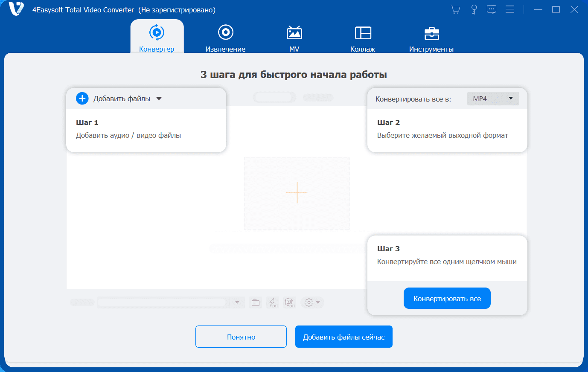Click the heading '3 шага для быстрого начала работы'
Screen dimensions: 588x372
pyautogui.click(x=294, y=75)
